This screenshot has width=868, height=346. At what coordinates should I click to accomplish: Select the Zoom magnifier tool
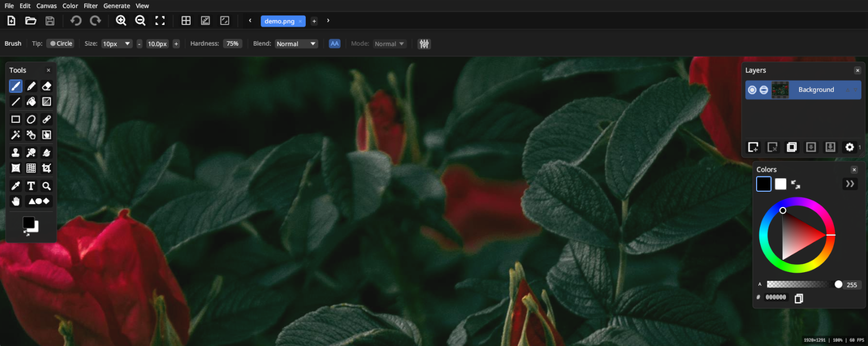[47, 186]
